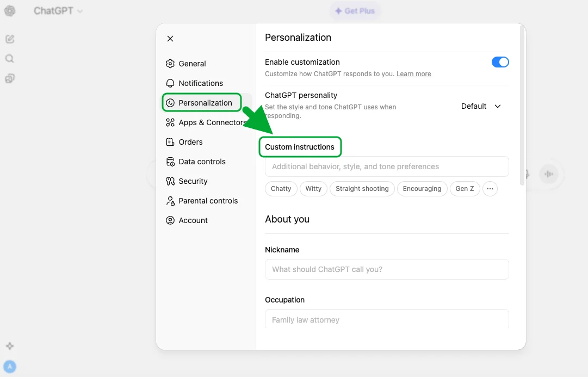Open the search chats magnifier icon
The image size is (588, 377).
pyautogui.click(x=9, y=59)
